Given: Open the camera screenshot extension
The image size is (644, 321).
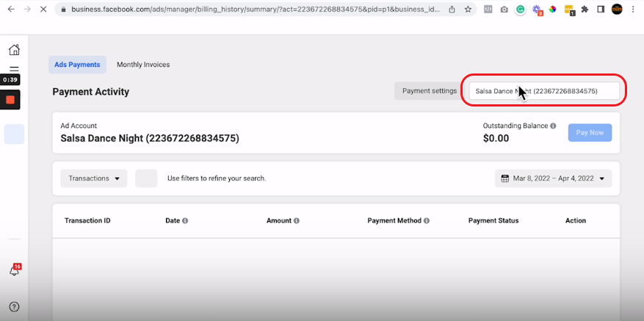Looking at the screenshot, I should [x=504, y=10].
